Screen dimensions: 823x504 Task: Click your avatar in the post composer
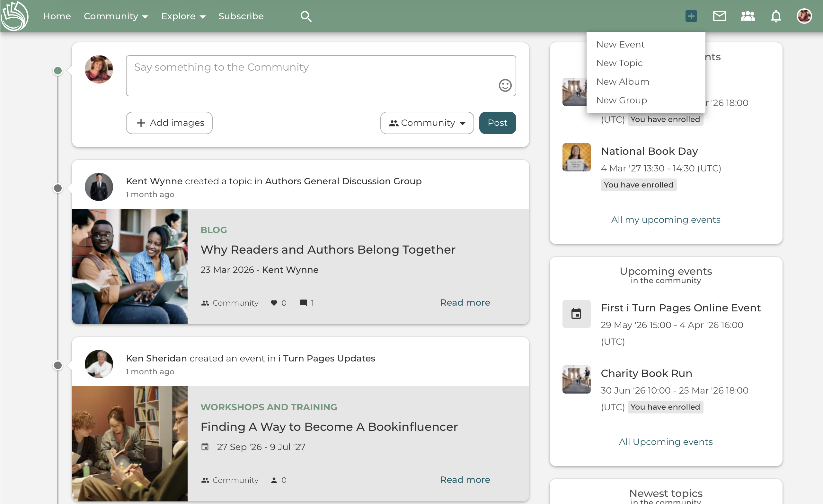(99, 69)
